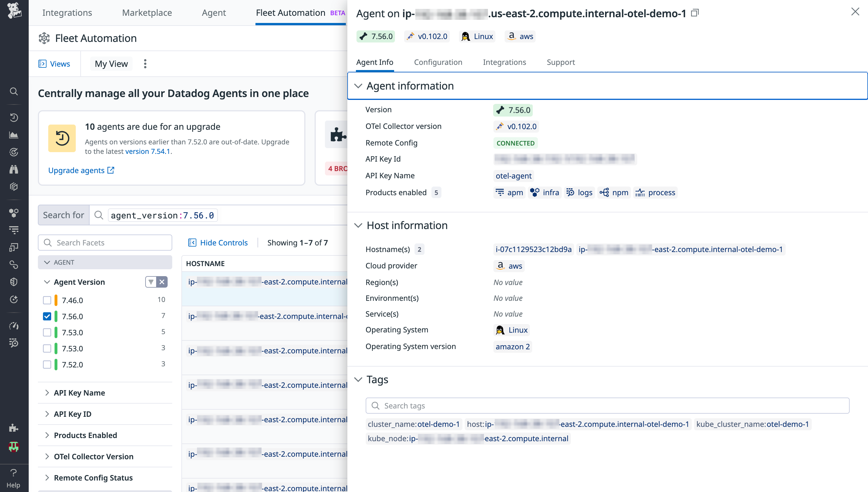Uncheck the 7.56.0 agent version checkbox
868x492 pixels.
(47, 316)
